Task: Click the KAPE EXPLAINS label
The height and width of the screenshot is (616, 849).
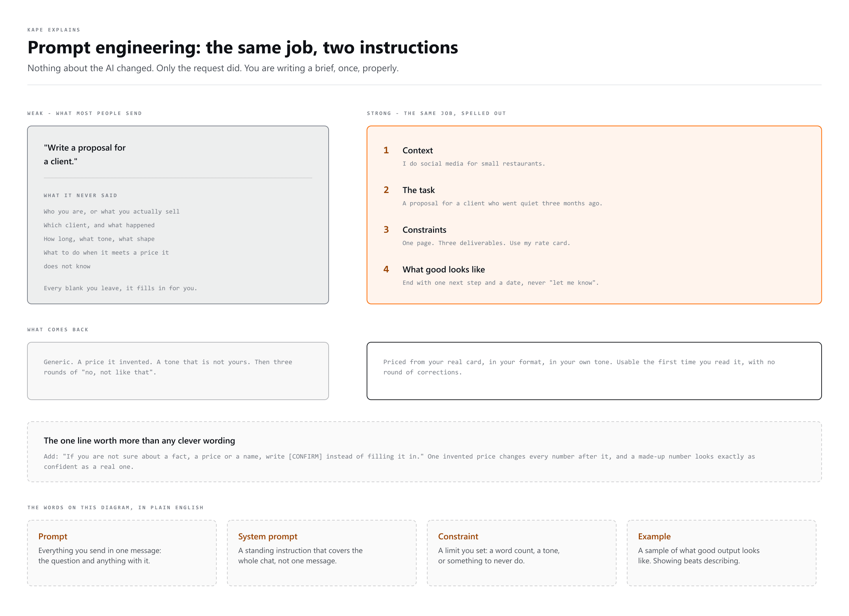Action: (54, 29)
